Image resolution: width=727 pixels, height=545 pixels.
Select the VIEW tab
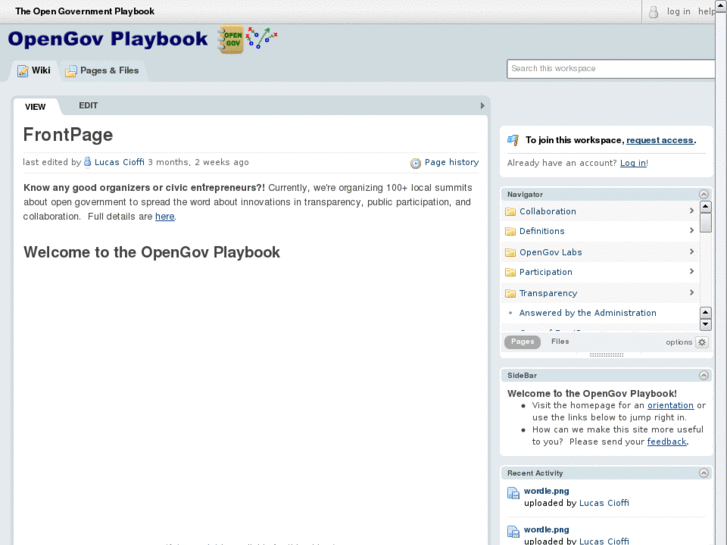coord(35,107)
